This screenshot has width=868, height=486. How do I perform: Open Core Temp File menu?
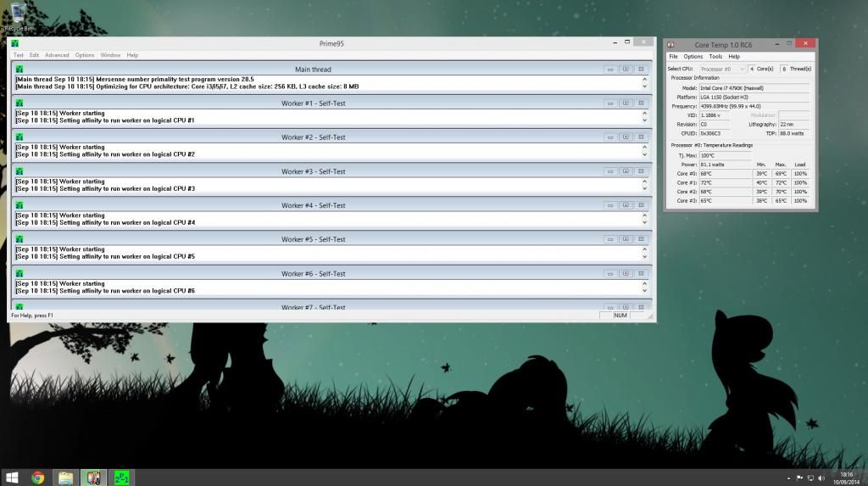(673, 57)
